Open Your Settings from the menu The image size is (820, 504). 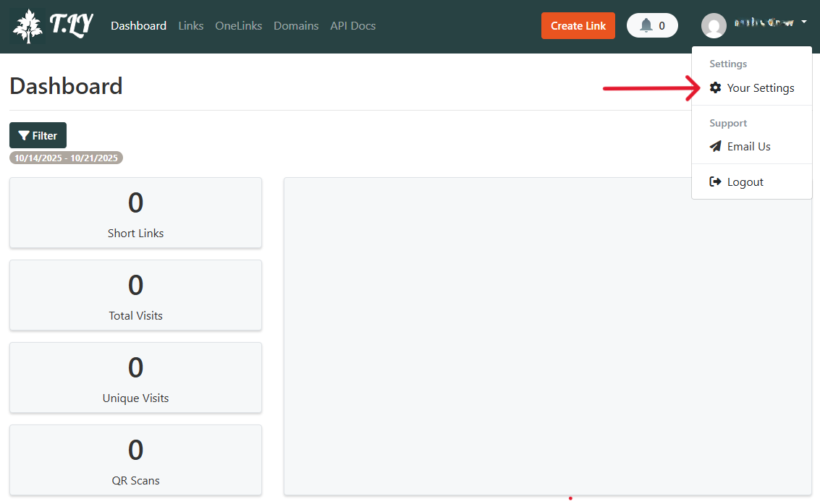760,87
